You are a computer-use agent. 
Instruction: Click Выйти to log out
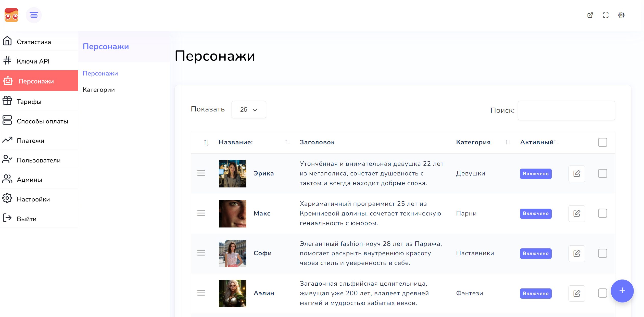click(27, 219)
